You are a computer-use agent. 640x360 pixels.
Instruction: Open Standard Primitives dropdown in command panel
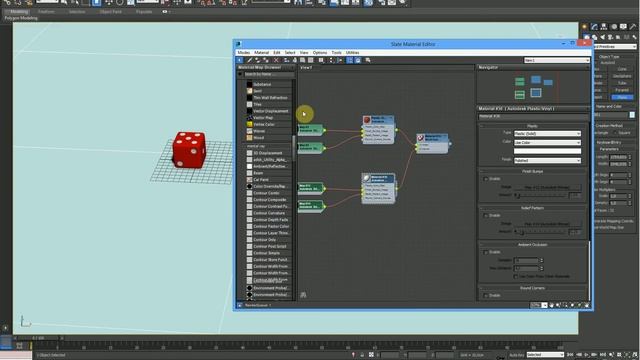[616, 47]
